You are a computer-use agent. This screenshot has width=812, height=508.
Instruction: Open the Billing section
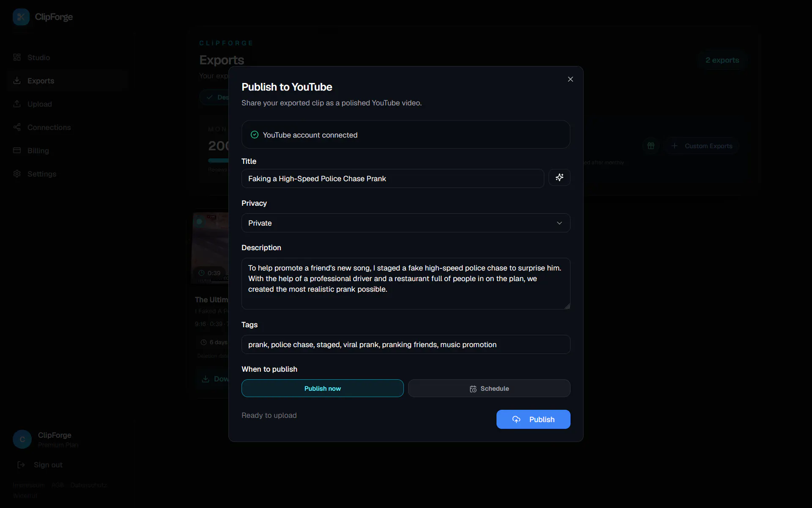68,150
